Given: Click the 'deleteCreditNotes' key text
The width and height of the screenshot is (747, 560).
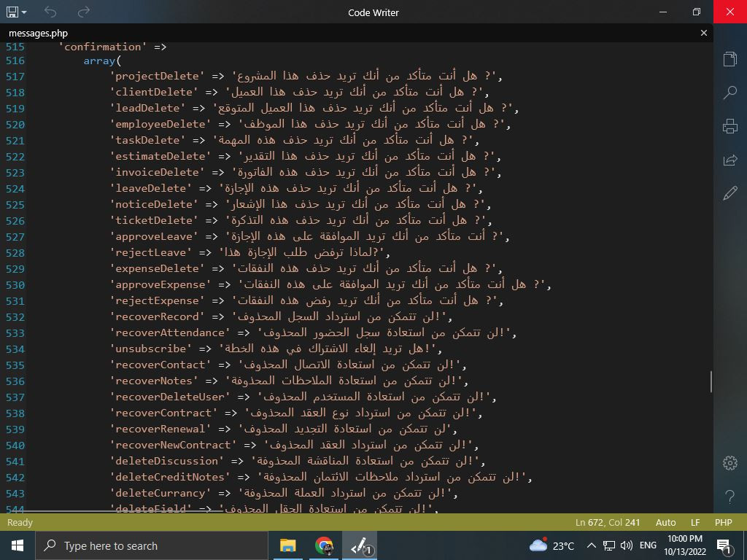Looking at the screenshot, I should tap(170, 477).
